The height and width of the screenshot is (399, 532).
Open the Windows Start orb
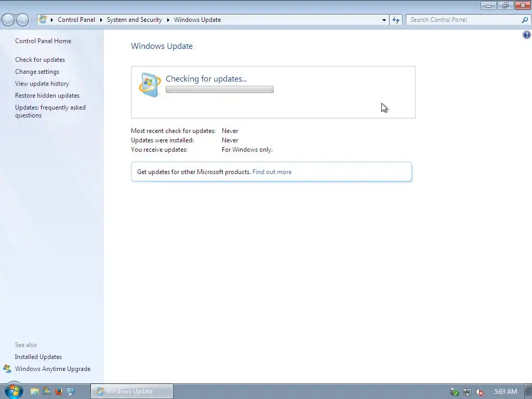[x=14, y=391]
